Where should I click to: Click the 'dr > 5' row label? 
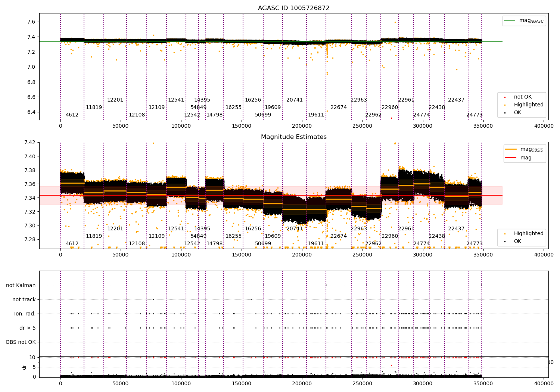click(28, 328)
